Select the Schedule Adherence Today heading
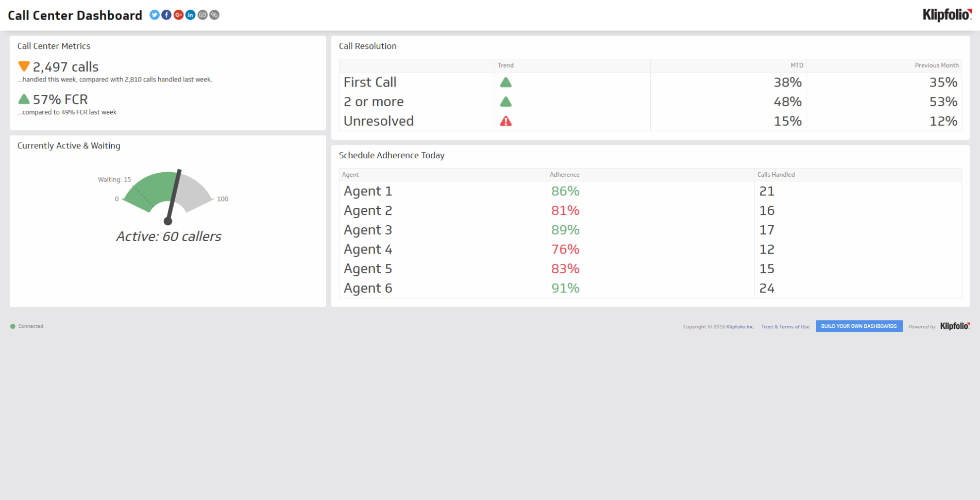Image resolution: width=980 pixels, height=500 pixels. pyautogui.click(x=392, y=155)
